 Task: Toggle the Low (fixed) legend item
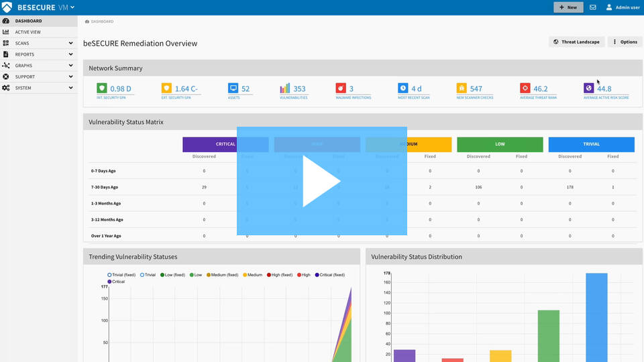click(x=172, y=275)
